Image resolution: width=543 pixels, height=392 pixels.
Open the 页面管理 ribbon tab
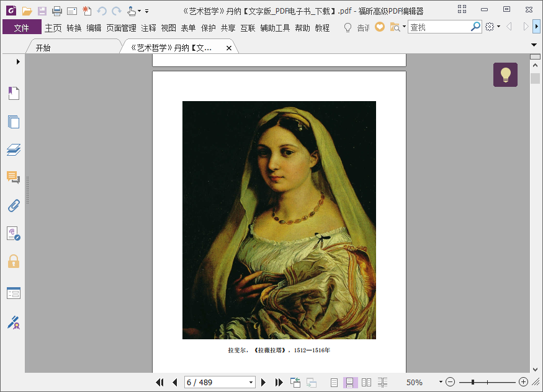(x=121, y=28)
